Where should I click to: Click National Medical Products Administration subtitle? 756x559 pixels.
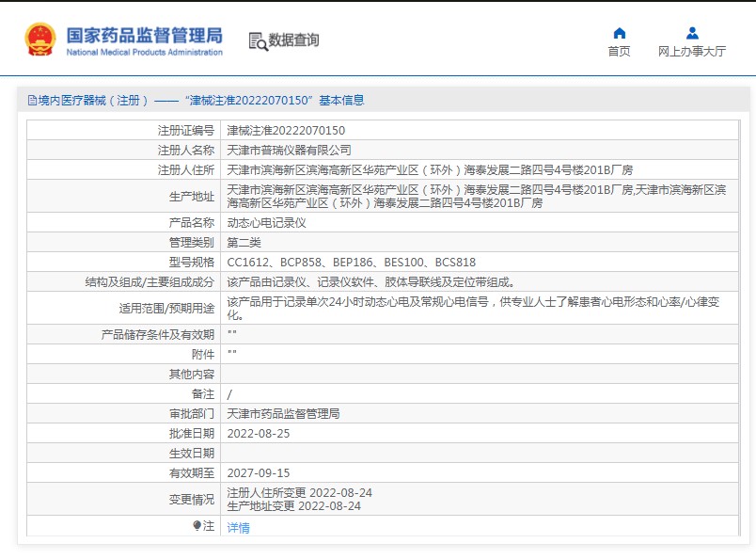[x=144, y=52]
